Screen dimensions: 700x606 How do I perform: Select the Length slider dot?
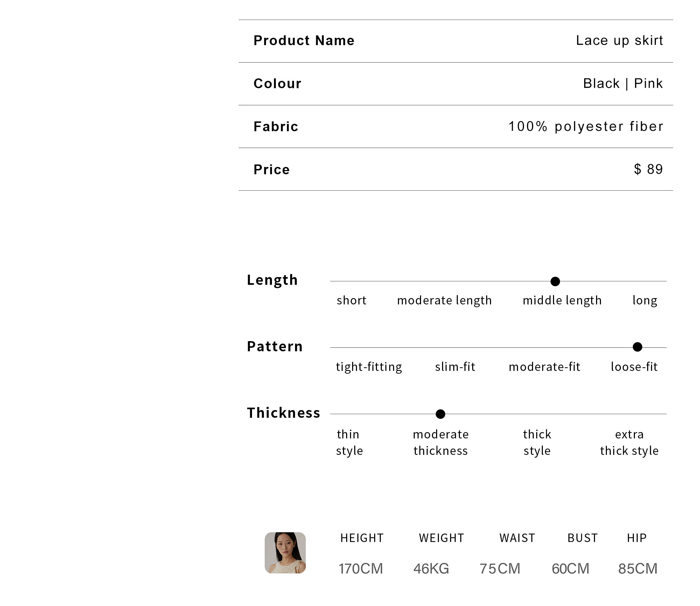coord(555,281)
